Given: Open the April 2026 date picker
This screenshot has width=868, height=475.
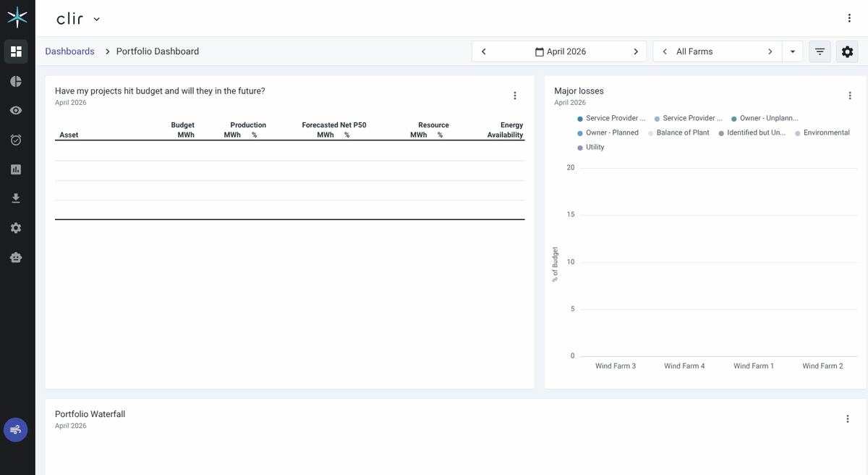Looking at the screenshot, I should 560,51.
